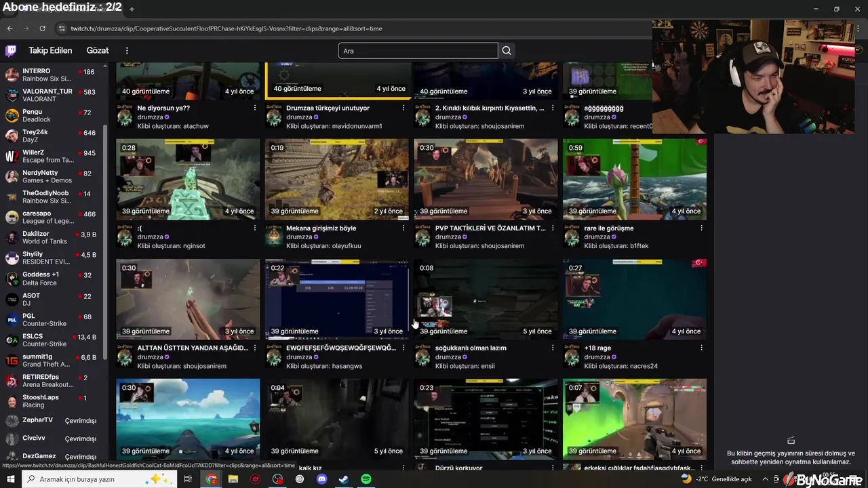This screenshot has width=868, height=488.
Task: Select the Trey24k channel avatar
Action: coord(12,136)
